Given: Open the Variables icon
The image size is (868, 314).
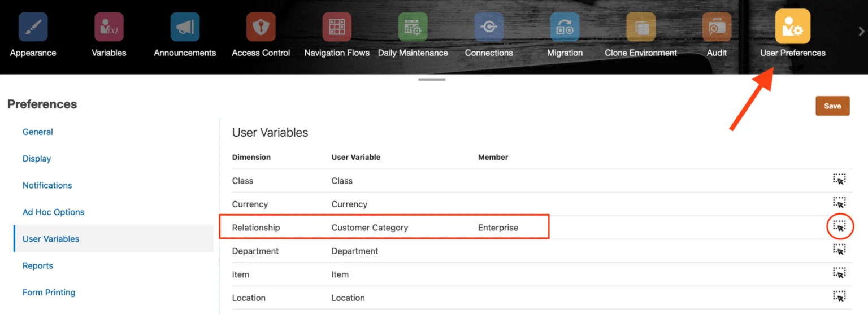Looking at the screenshot, I should pos(108,27).
